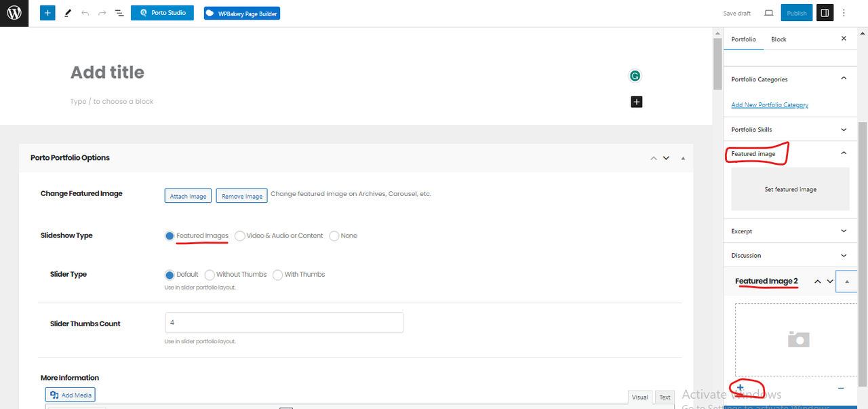868x409 pixels.
Task: Close the settings sidebar with X
Action: [844, 39]
